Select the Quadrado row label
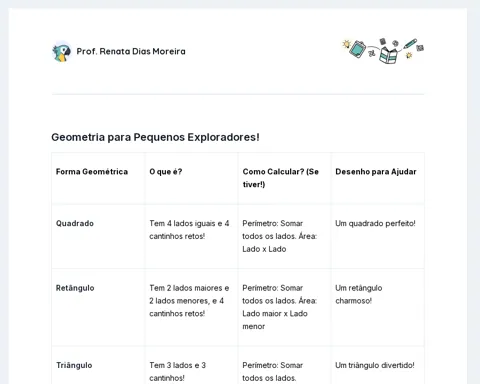Screen dimensions: 480x384 75,223
